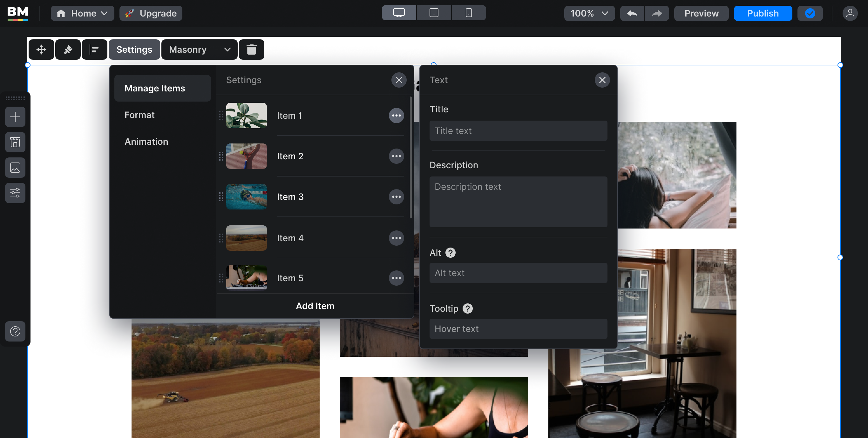Select the Animation tab
The height and width of the screenshot is (438, 868).
tap(146, 142)
